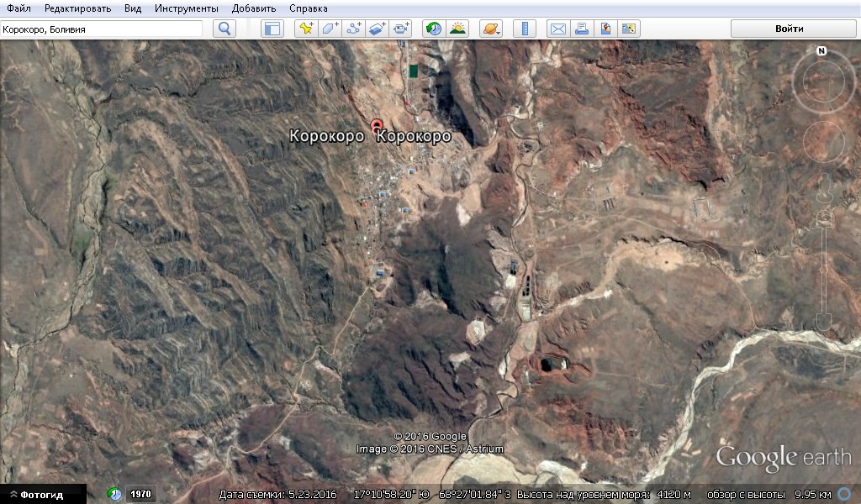Toggle sunlight across the landscape

point(457,29)
